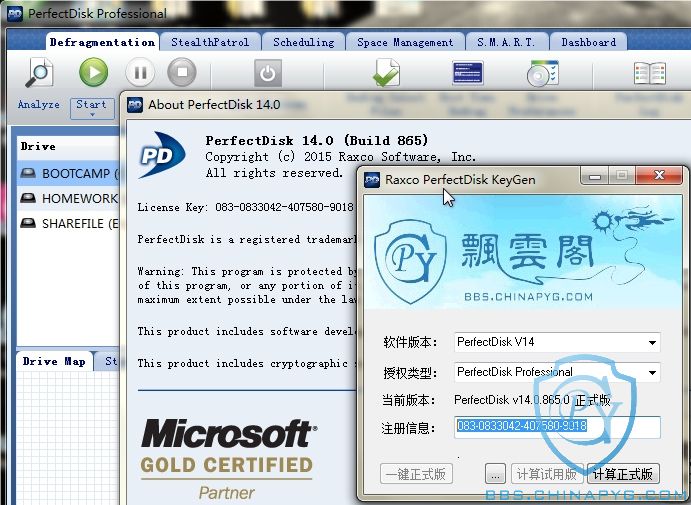Click the Analyze label
The image size is (691, 505).
coord(38,104)
